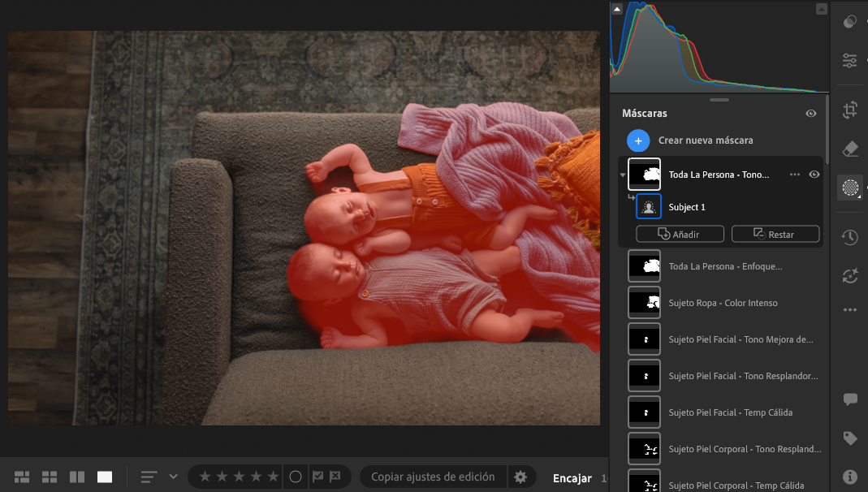This screenshot has width=868, height=492.
Task: Open the sort order dropdown arrow
Action: [173, 477]
